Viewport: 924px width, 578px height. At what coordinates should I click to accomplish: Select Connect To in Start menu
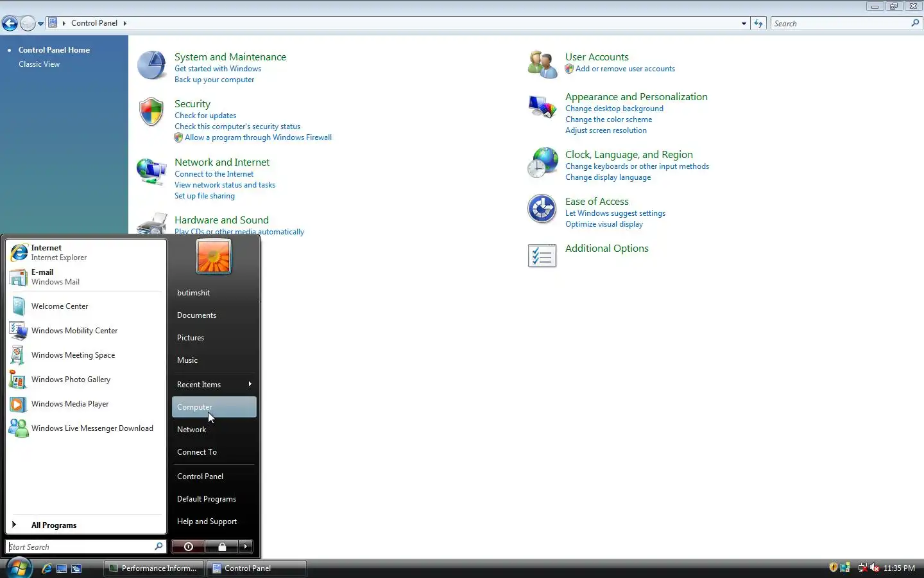pyautogui.click(x=214, y=452)
